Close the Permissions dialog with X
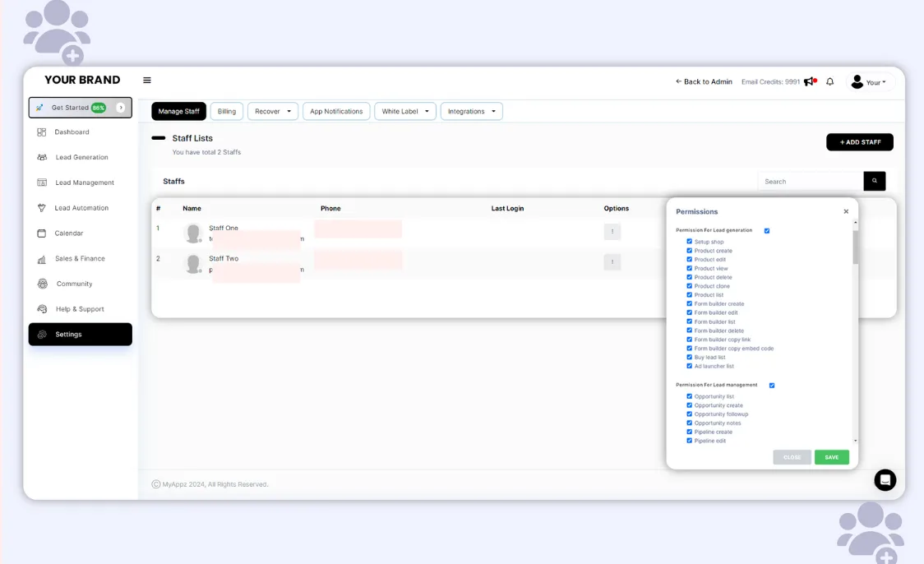924x564 pixels. point(846,211)
